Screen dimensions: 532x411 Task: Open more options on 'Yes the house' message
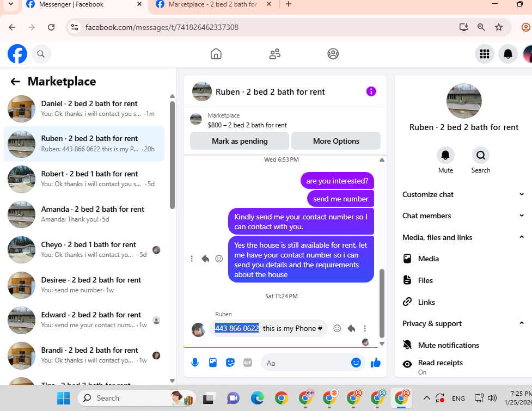click(192, 259)
